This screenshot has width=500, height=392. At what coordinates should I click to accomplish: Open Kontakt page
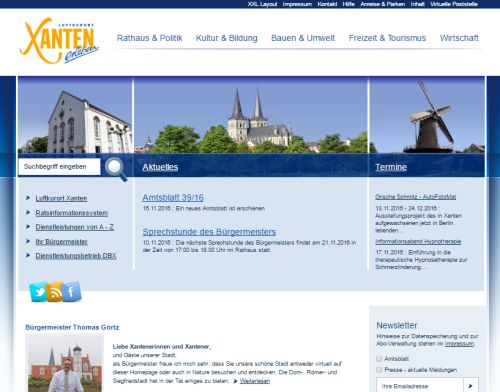click(327, 4)
